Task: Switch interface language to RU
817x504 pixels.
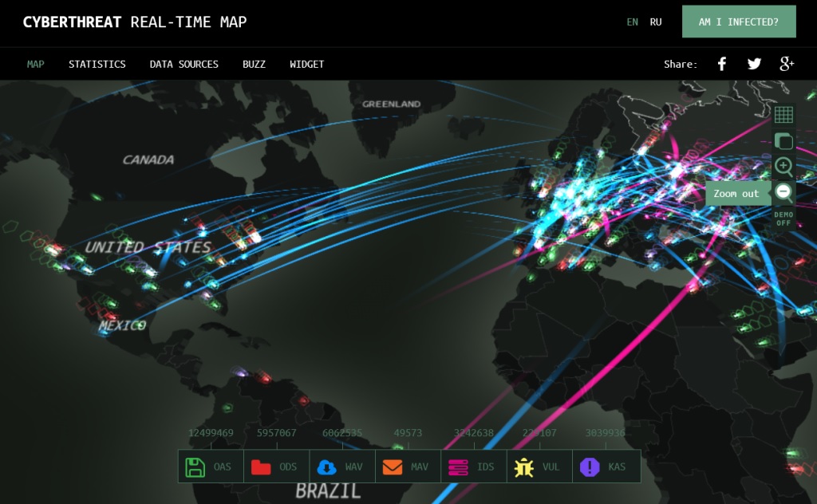Action: [656, 22]
